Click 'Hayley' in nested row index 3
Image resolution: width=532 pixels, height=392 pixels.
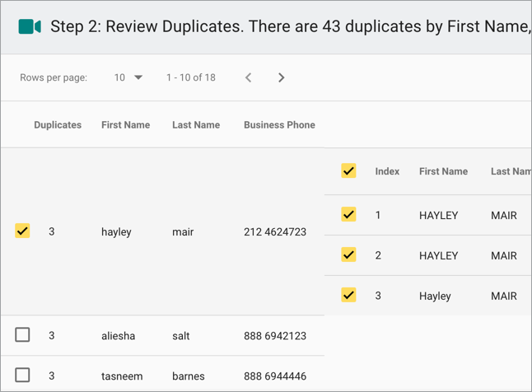coord(435,296)
